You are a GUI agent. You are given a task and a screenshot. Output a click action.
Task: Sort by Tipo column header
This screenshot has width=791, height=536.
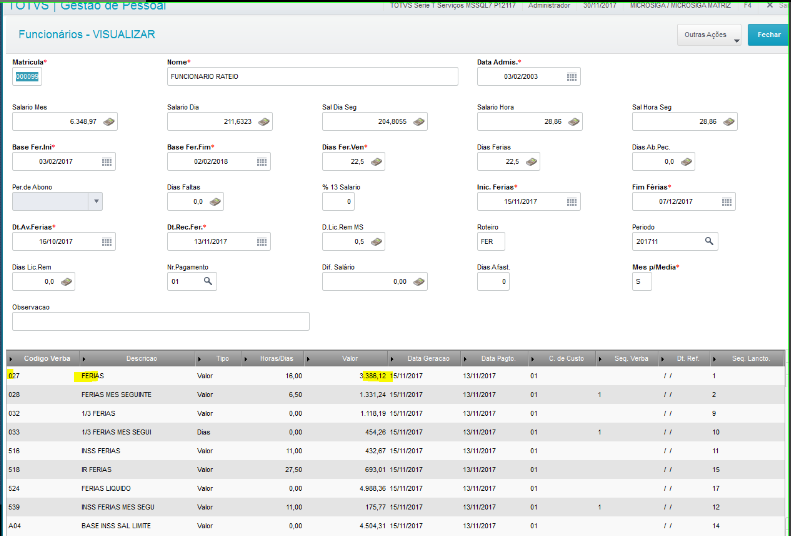click(219, 359)
